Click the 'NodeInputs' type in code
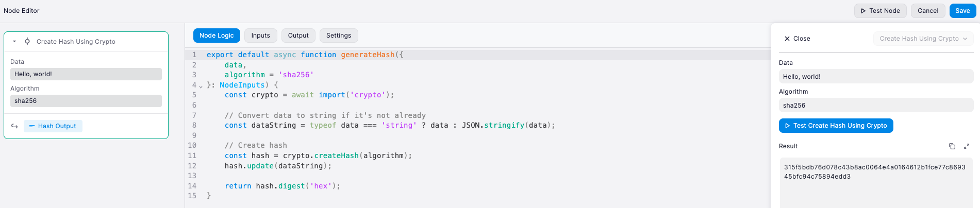The height and width of the screenshot is (208, 980). pos(242,85)
